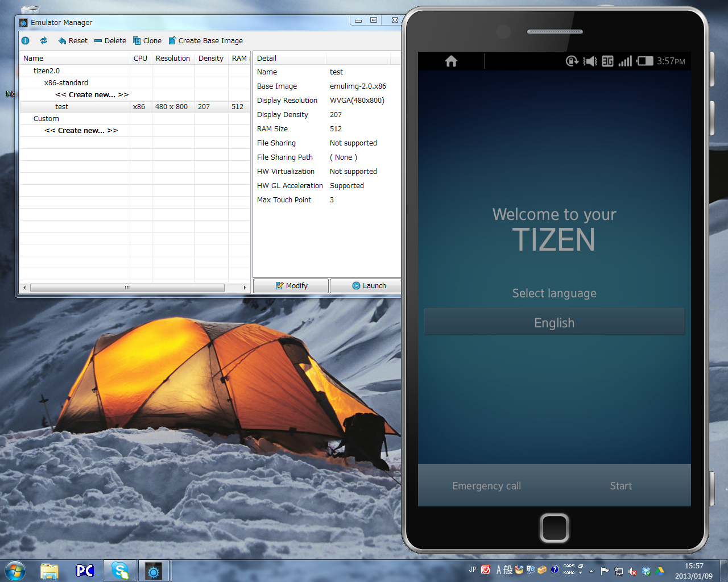This screenshot has height=582, width=728.
Task: Click Create Base Image in toolbar
Action: [x=206, y=40]
